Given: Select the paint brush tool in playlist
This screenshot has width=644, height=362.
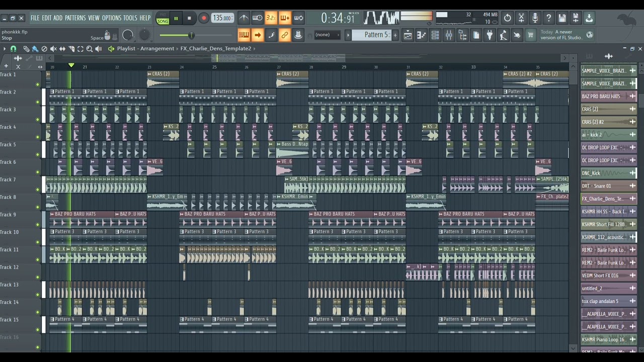Looking at the screenshot, I should tap(35, 49).
